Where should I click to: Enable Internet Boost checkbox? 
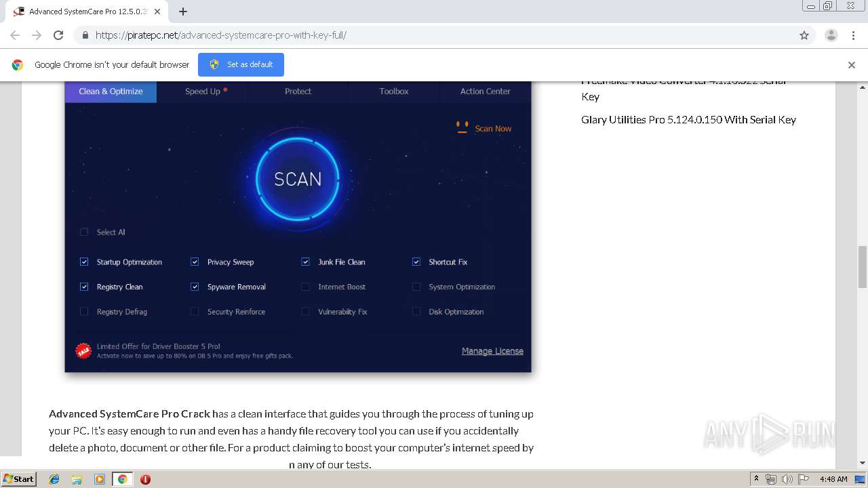pyautogui.click(x=305, y=287)
